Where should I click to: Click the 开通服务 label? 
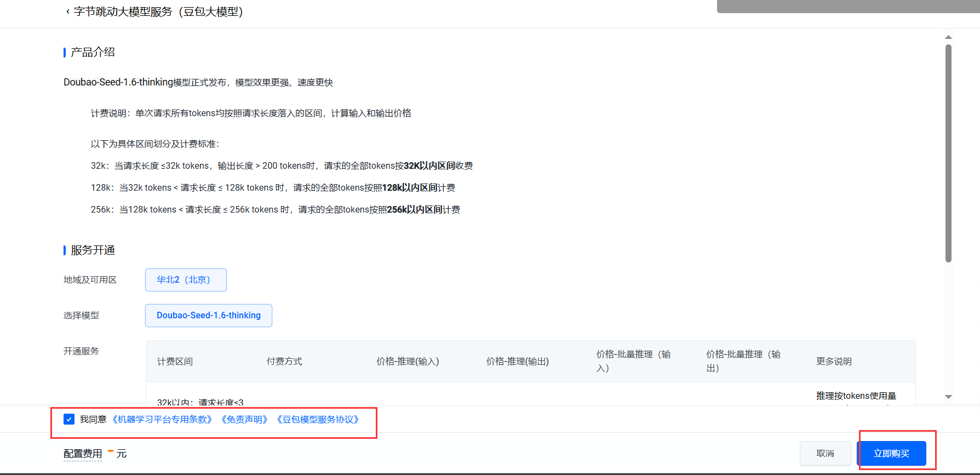pyautogui.click(x=81, y=351)
